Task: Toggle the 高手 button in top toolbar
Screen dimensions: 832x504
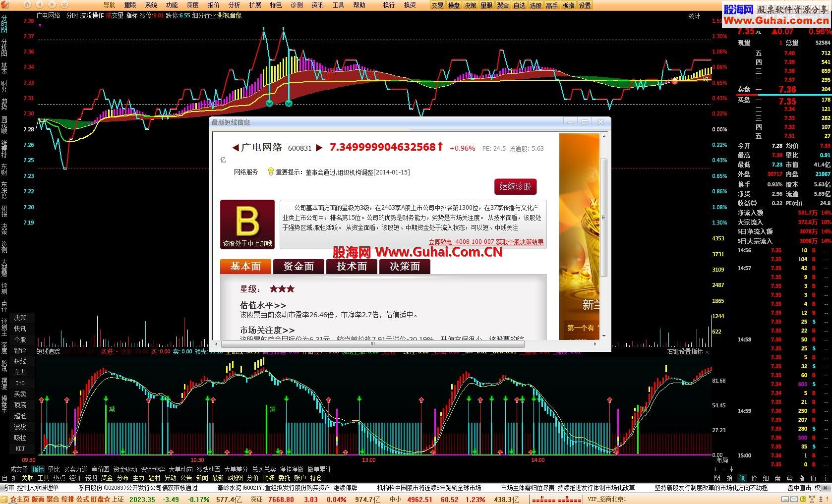Action: tap(552, 5)
